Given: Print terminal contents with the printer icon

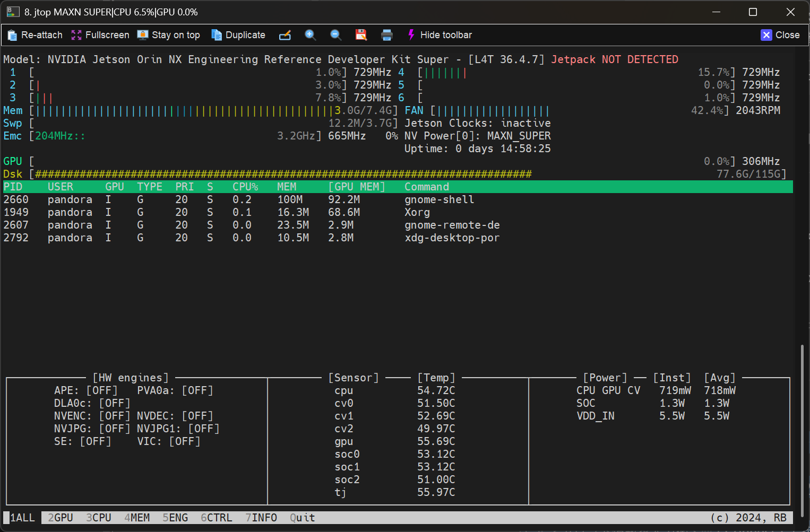Looking at the screenshot, I should click(x=387, y=35).
